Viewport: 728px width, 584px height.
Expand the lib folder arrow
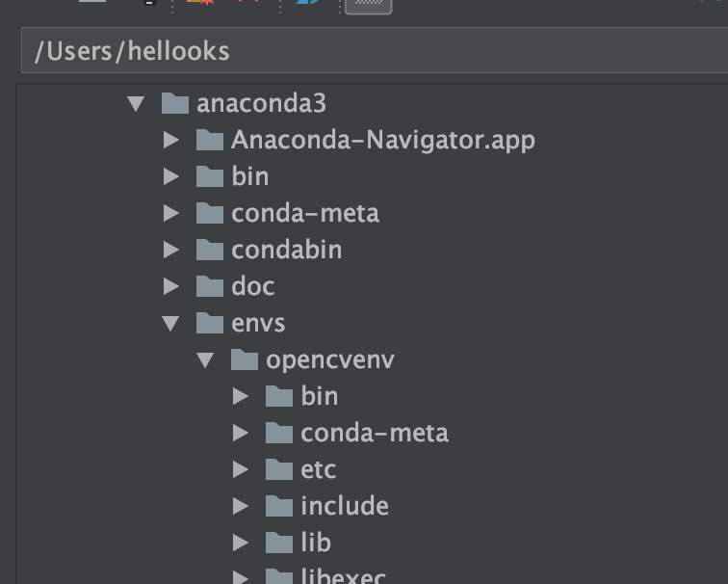(x=241, y=543)
